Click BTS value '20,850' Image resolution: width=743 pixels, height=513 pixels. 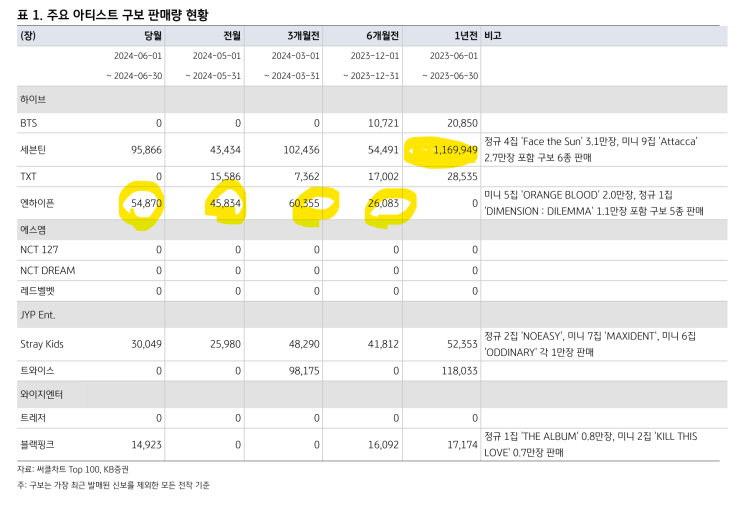(x=462, y=123)
